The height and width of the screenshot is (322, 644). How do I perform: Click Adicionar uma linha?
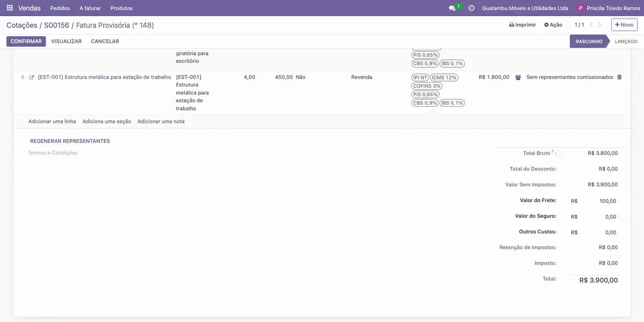click(x=52, y=121)
